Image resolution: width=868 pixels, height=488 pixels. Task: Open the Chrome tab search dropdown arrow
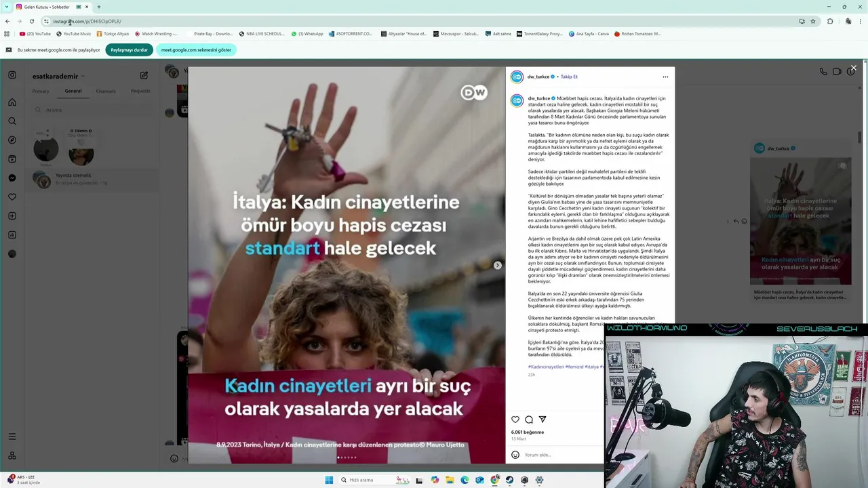6,7
